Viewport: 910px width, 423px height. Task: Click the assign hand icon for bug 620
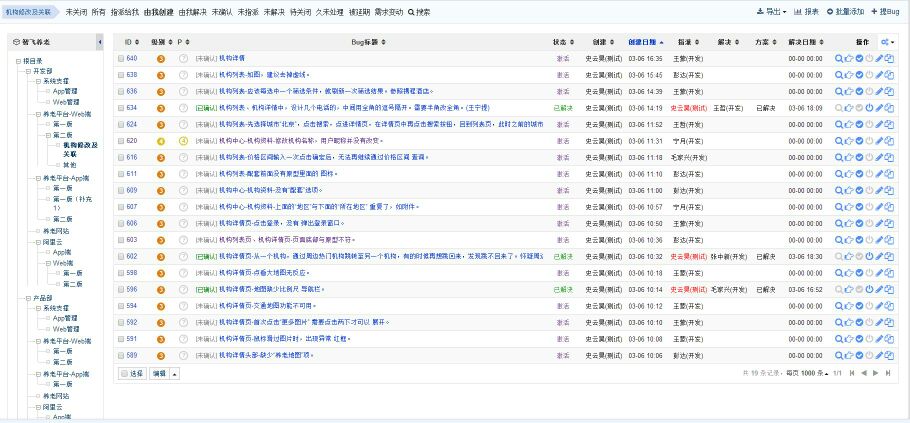849,140
